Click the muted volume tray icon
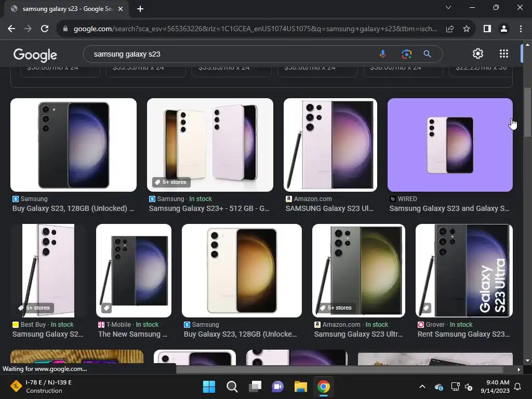Image resolution: width=532 pixels, height=399 pixels. (x=469, y=387)
